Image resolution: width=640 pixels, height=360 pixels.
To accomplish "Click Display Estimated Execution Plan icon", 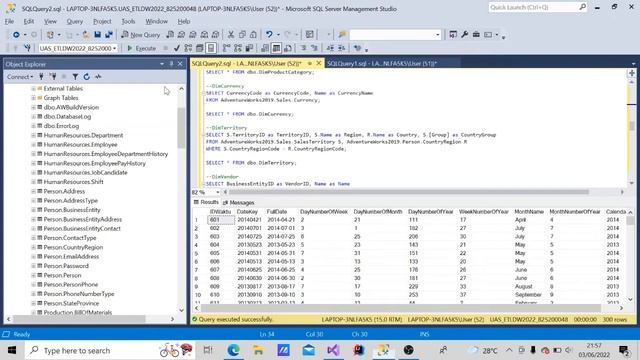I will pyautogui.click(x=188, y=48).
